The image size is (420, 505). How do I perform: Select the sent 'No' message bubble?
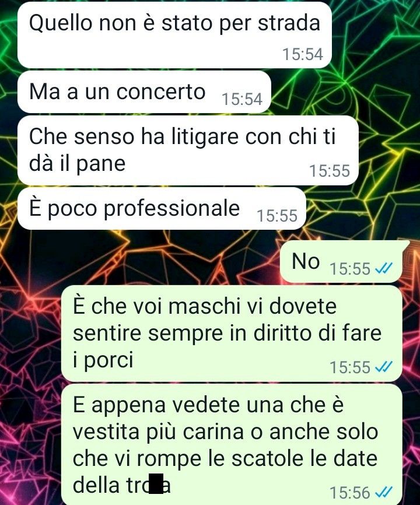pos(341,261)
